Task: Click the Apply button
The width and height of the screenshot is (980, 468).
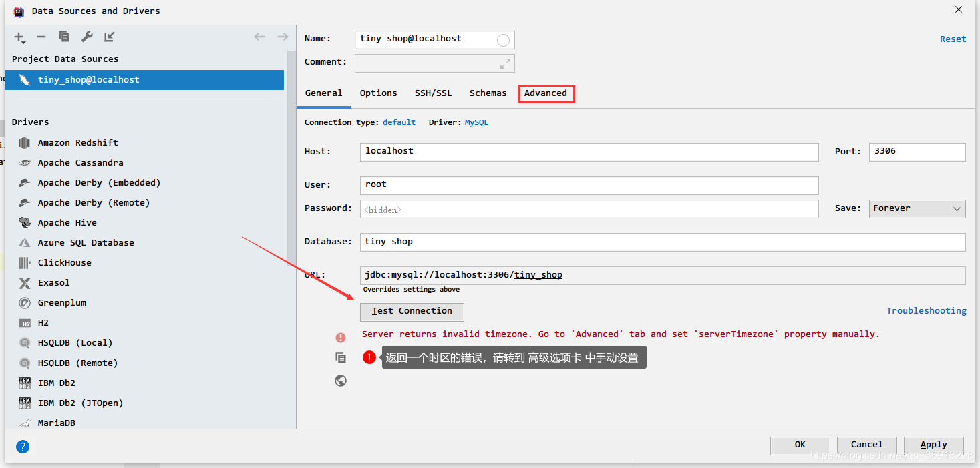Action: (934, 445)
